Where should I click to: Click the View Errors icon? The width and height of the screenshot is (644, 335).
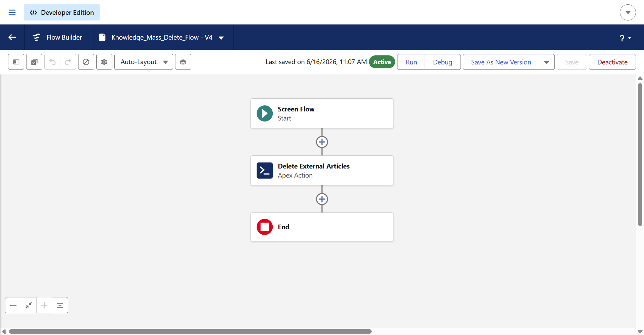86,62
